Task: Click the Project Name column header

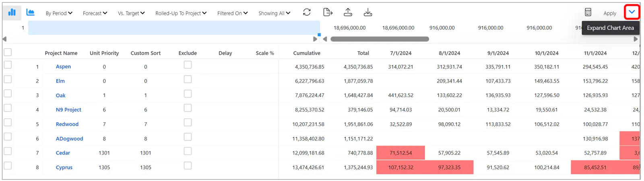Action: (61, 53)
